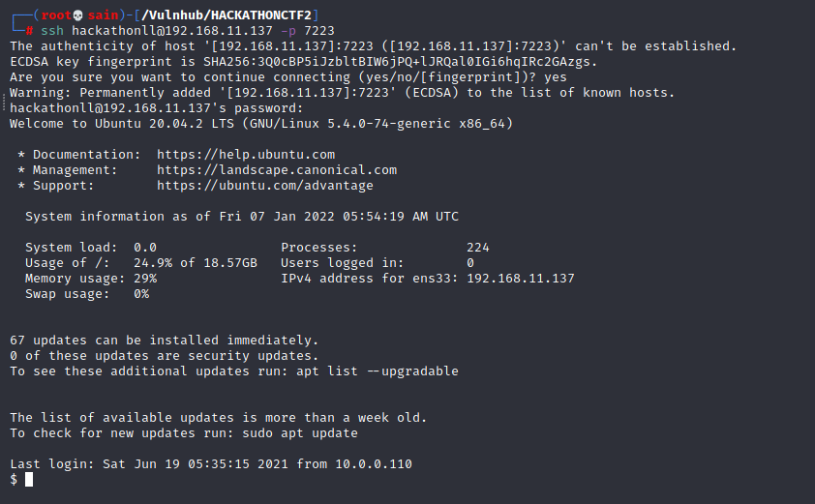This screenshot has width=815, height=504.
Task: Click the ssh command word
Action: [52, 31]
